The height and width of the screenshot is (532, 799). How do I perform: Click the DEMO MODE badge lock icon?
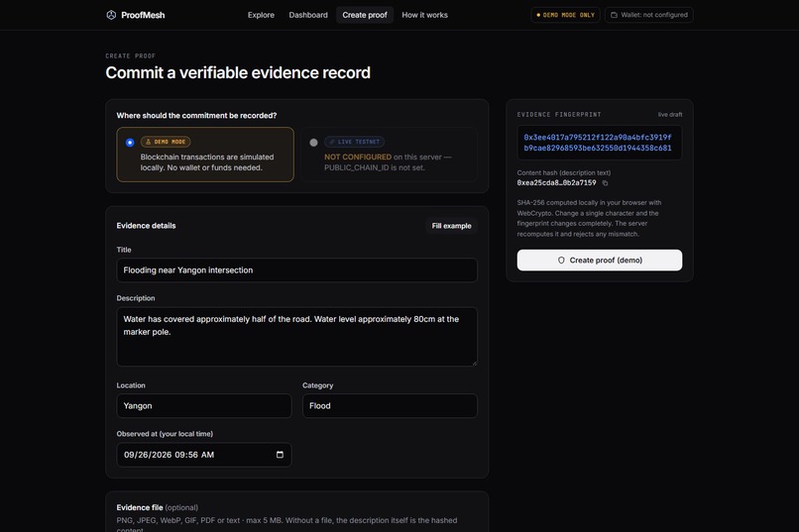point(149,142)
